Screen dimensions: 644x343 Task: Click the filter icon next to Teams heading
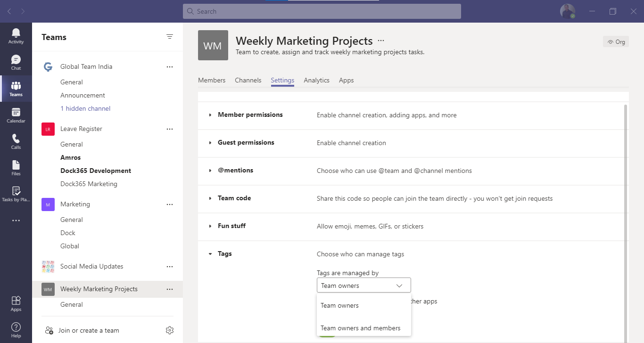click(169, 37)
